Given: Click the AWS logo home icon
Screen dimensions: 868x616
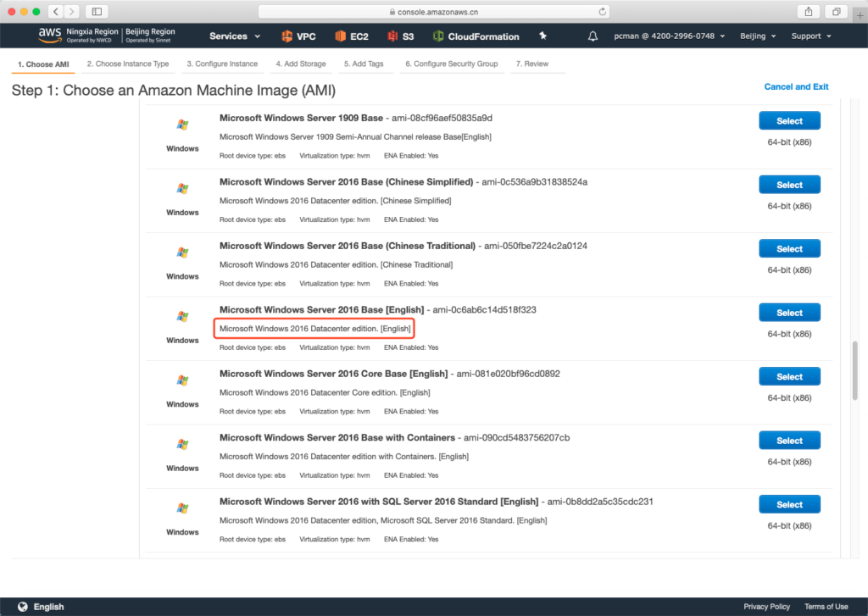Looking at the screenshot, I should (49, 36).
